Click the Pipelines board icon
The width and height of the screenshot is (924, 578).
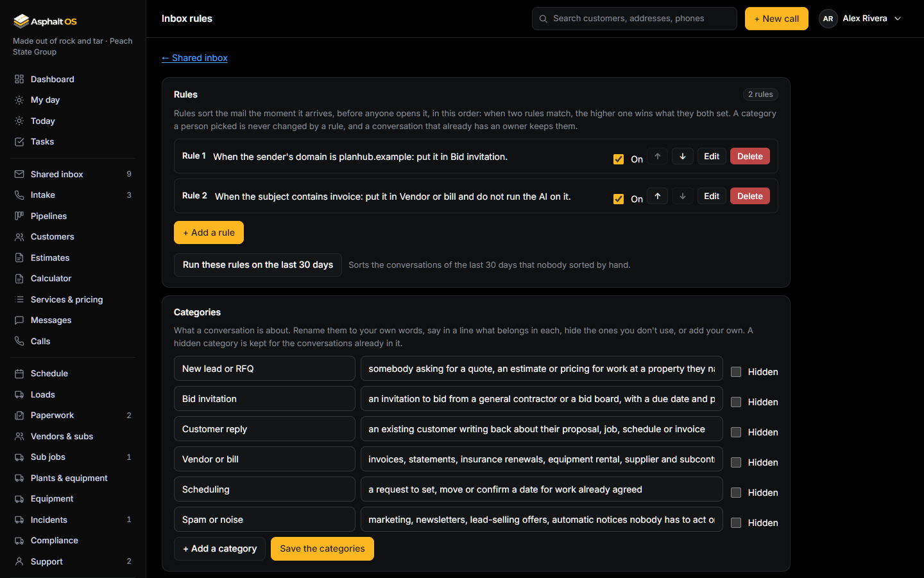(x=19, y=216)
